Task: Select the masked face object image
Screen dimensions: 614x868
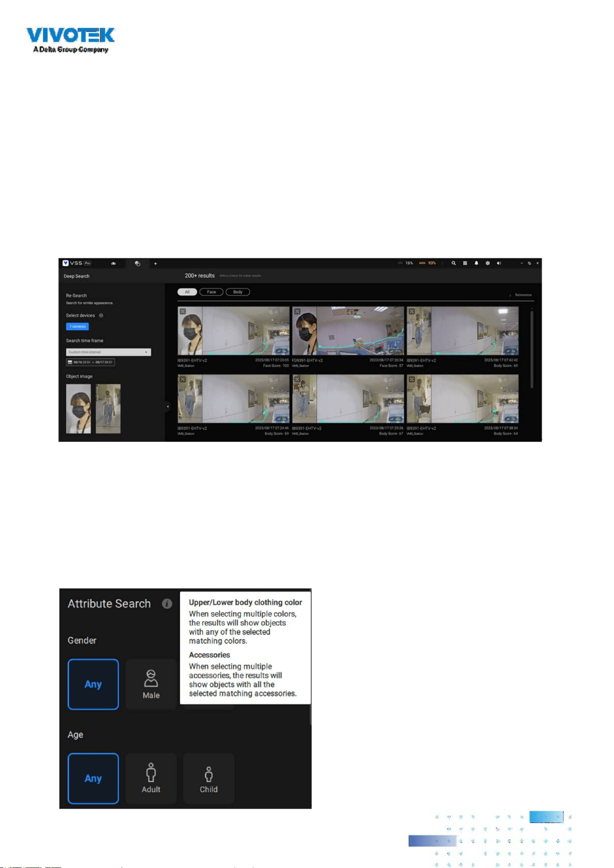Action: click(78, 409)
